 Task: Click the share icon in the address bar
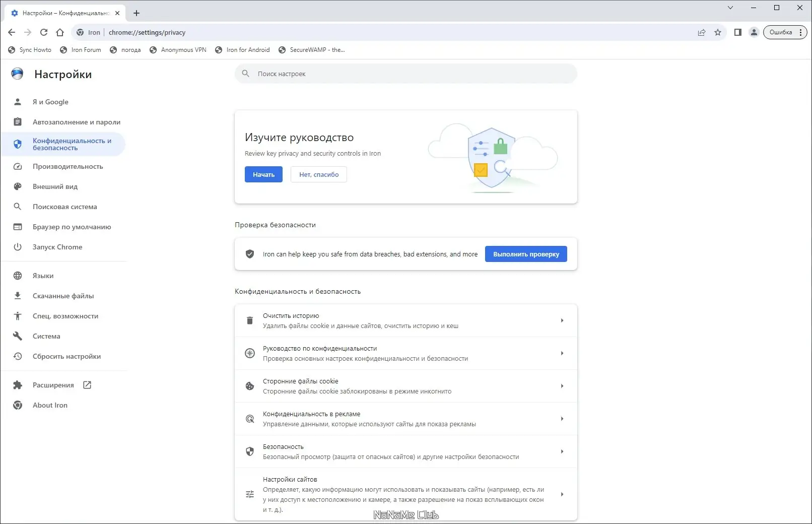[701, 32]
